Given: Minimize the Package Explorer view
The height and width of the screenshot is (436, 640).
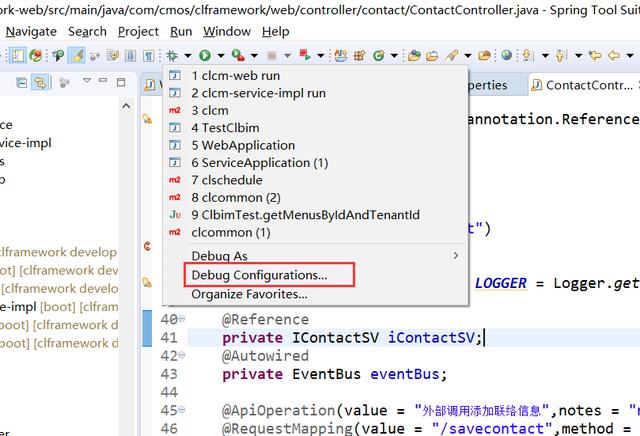Looking at the screenshot, I should (103, 81).
